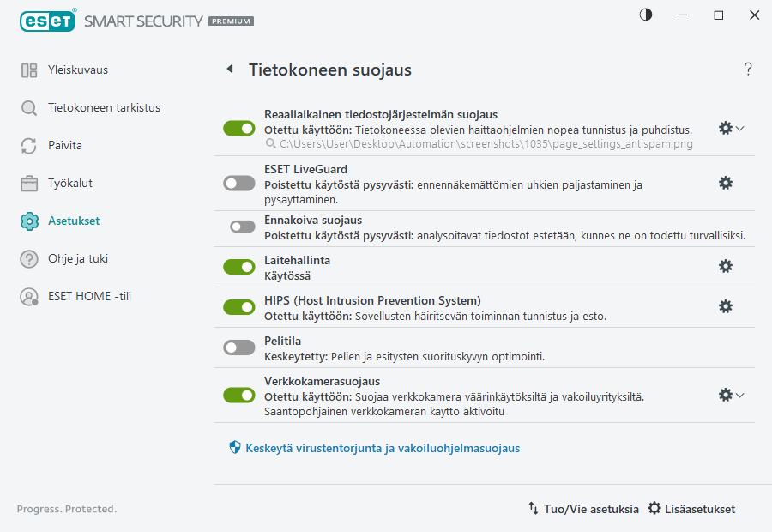Expand the Reaaliaikainen suojaus gear dropdown
The image size is (772, 532).
click(739, 128)
